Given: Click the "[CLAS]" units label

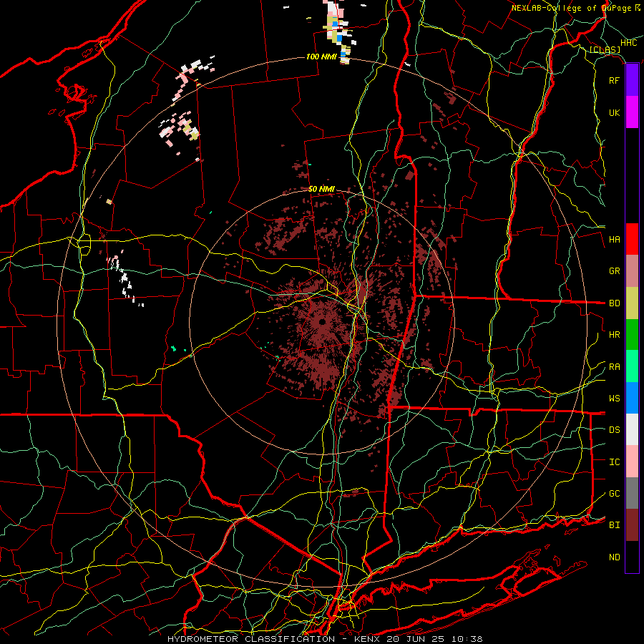Looking at the screenshot, I should [x=605, y=50].
